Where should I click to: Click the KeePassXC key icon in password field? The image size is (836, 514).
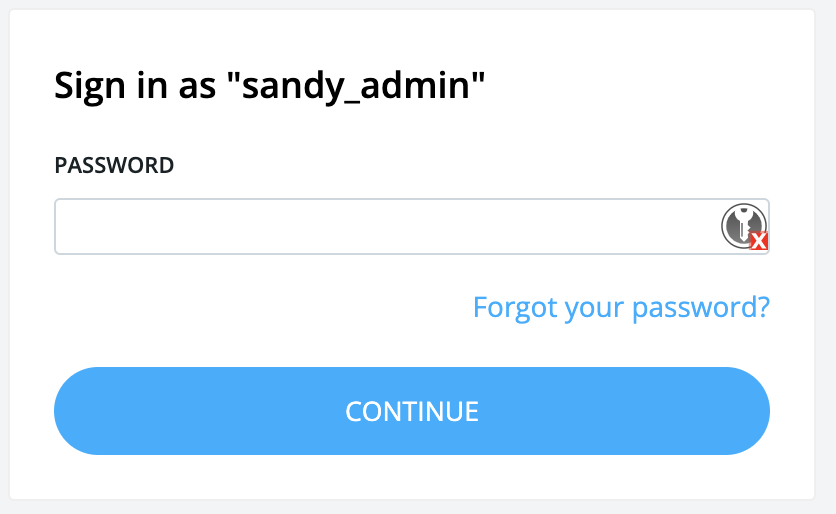741,225
